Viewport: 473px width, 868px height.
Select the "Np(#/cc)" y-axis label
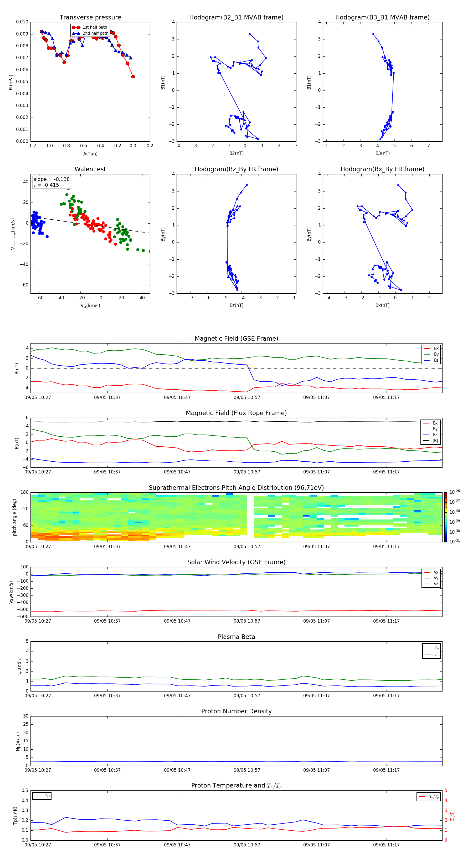(18, 741)
